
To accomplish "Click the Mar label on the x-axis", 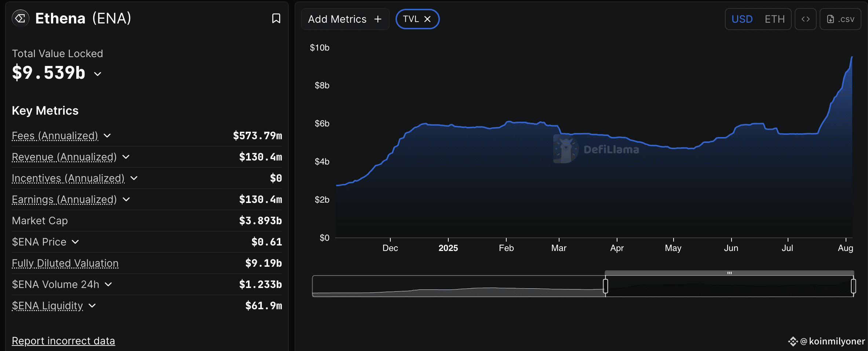I will pyautogui.click(x=559, y=248).
